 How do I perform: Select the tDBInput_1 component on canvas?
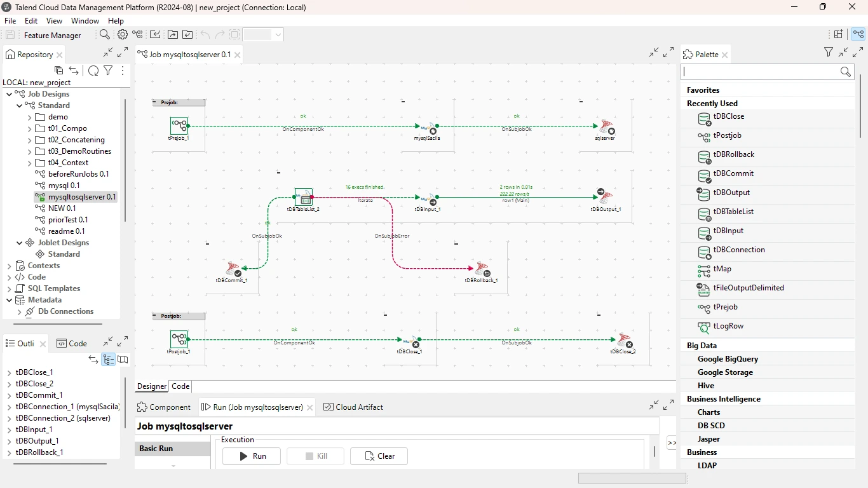[428, 198]
